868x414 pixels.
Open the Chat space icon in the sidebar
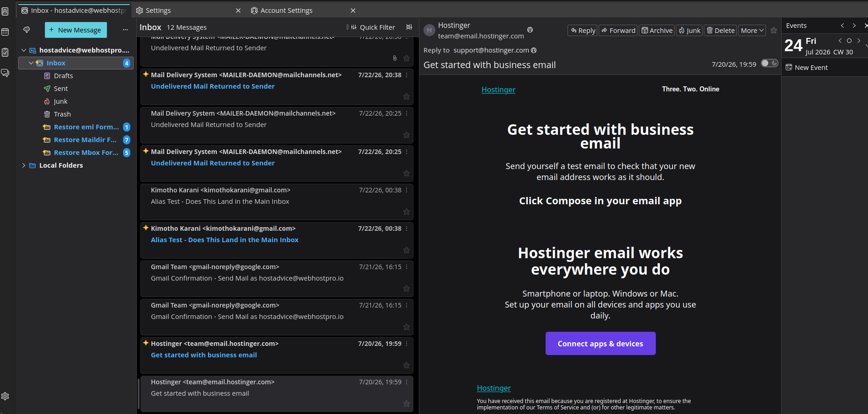tap(5, 73)
